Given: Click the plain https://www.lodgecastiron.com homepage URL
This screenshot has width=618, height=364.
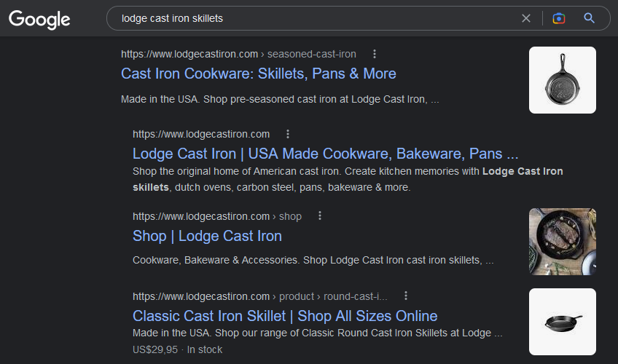Looking at the screenshot, I should pos(201,134).
